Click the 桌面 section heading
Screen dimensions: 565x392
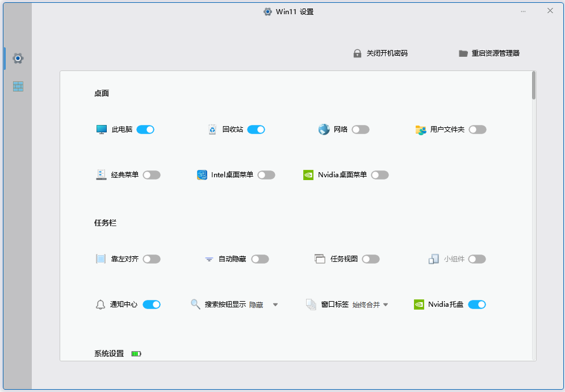coord(102,93)
